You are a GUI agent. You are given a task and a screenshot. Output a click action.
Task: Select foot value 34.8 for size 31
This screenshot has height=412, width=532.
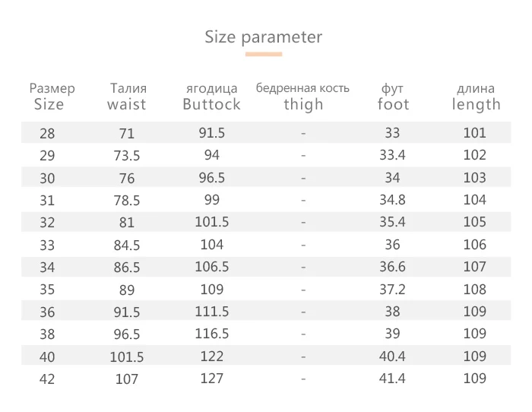point(392,200)
